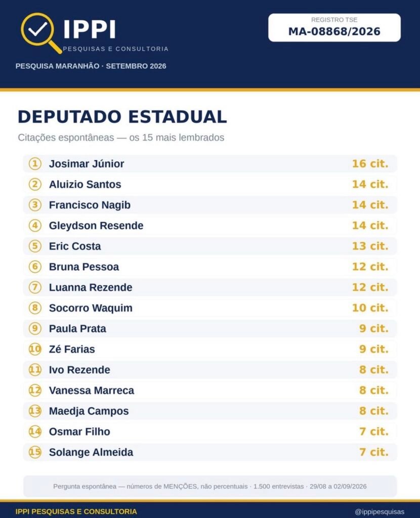Click Gleydson Resende's 14 cit. value
This screenshot has height=518, width=420.
[x=370, y=225]
